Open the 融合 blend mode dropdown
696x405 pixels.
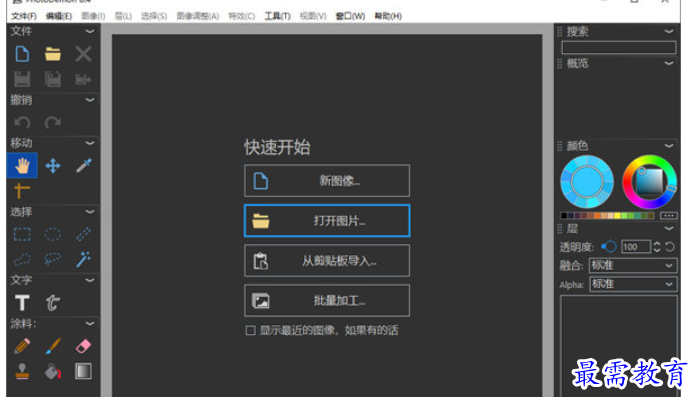633,266
